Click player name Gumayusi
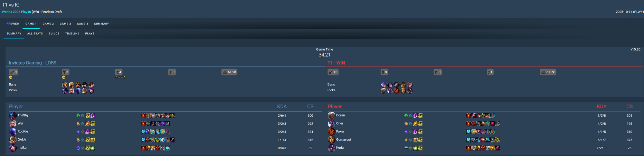This screenshot has height=156, width=644. tap(344, 140)
